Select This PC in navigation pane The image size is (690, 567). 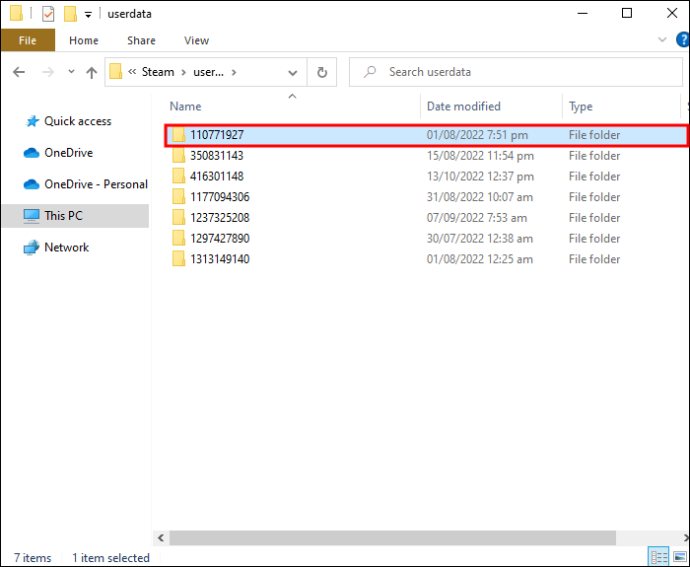coord(75,216)
